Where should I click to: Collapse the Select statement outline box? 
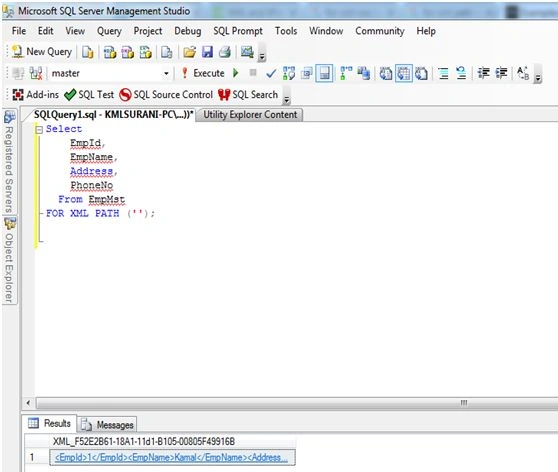coord(39,130)
